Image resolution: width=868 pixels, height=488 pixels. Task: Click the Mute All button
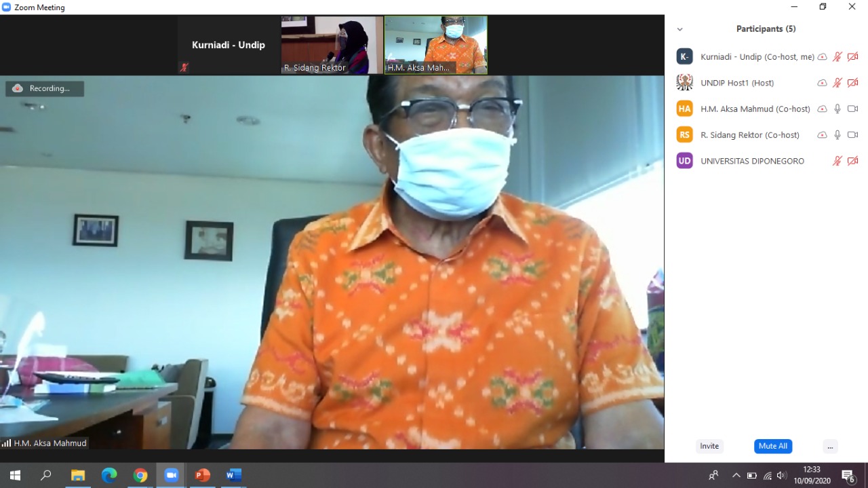[773, 446]
